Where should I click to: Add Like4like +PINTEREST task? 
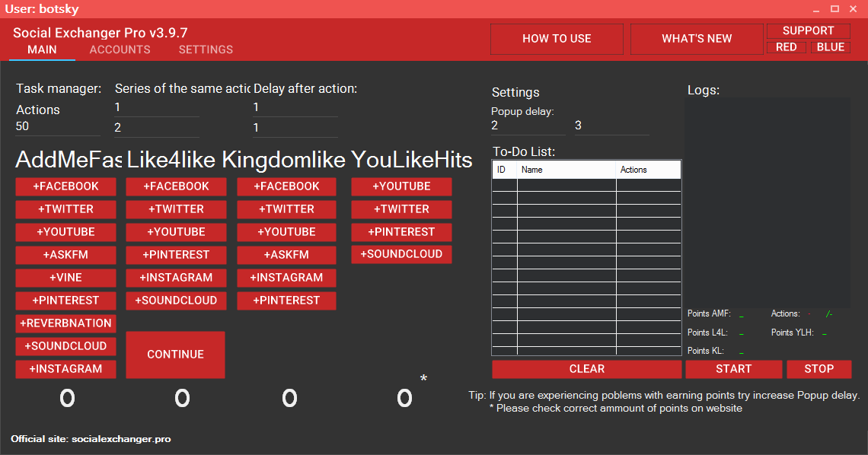[x=176, y=255]
